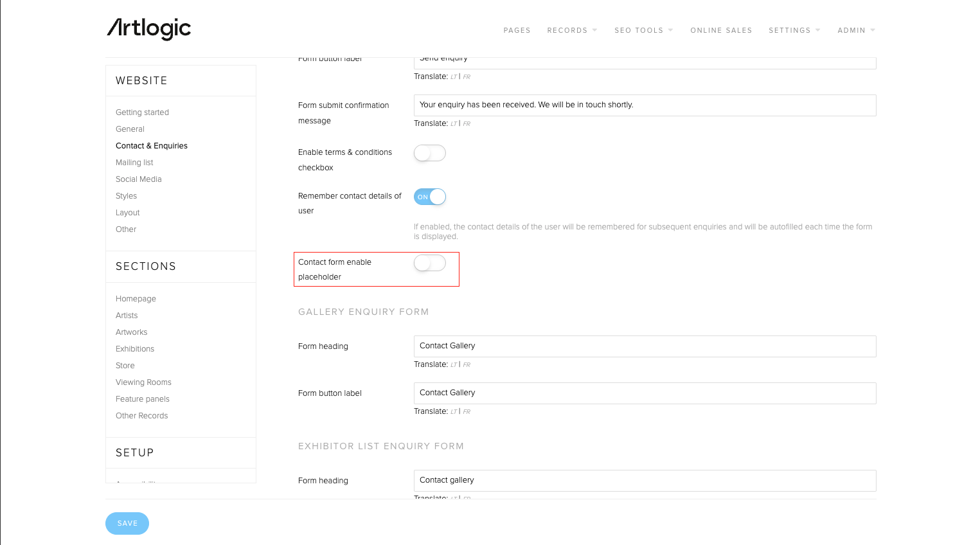Open Online Sales in top navigation
980x545 pixels.
(x=721, y=30)
